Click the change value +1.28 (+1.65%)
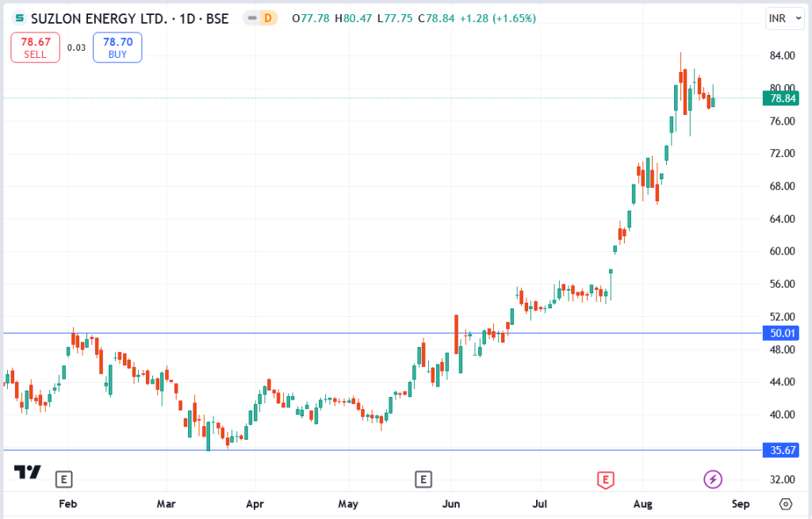 pos(498,19)
